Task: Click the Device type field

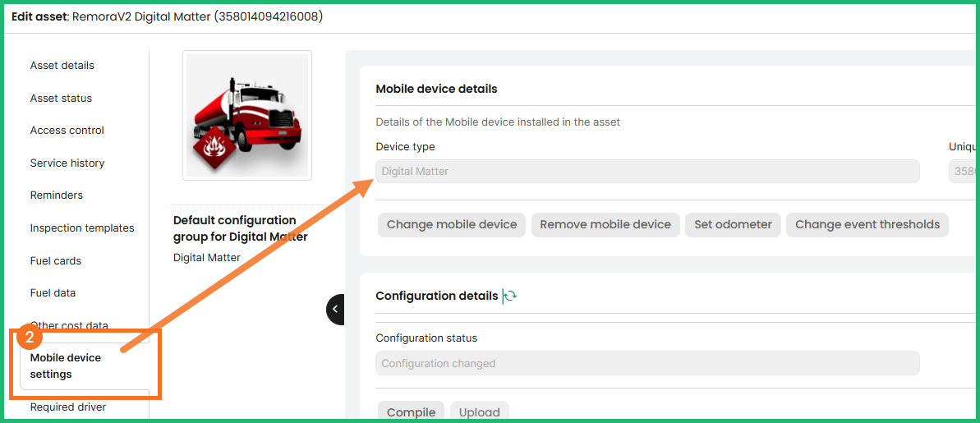Action: pos(647,172)
